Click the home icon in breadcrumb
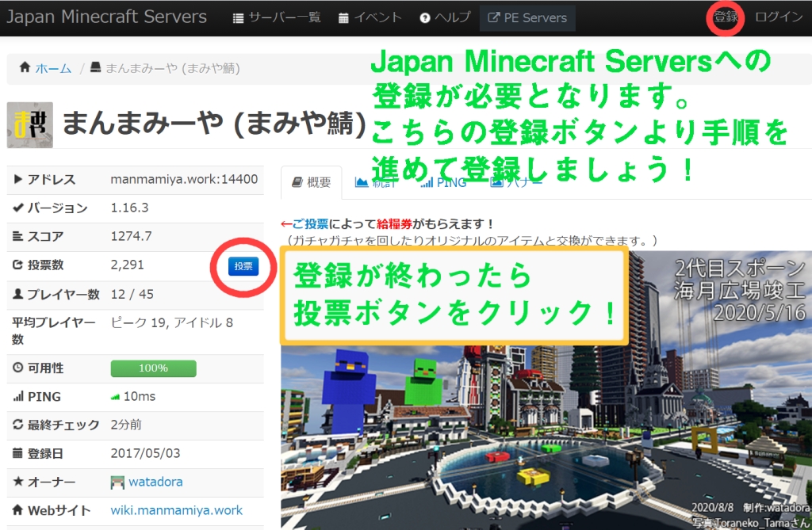The height and width of the screenshot is (530, 812). coord(25,67)
